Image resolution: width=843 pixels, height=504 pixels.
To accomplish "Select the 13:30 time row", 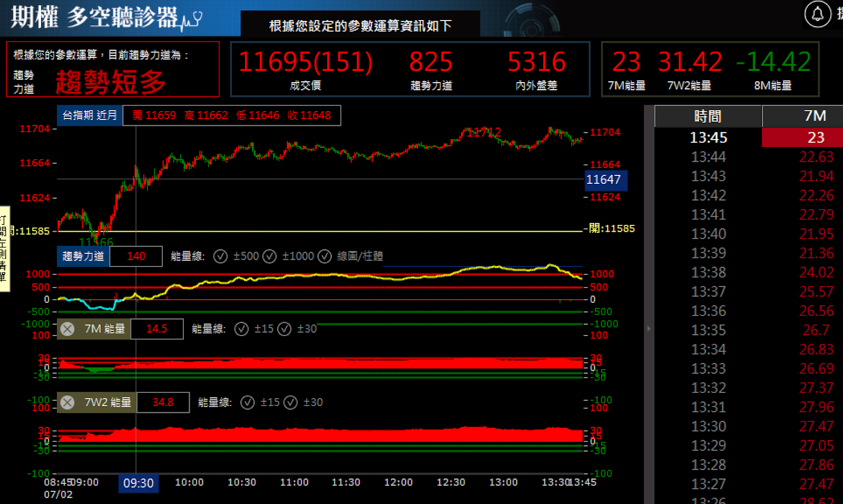I will (x=708, y=427).
